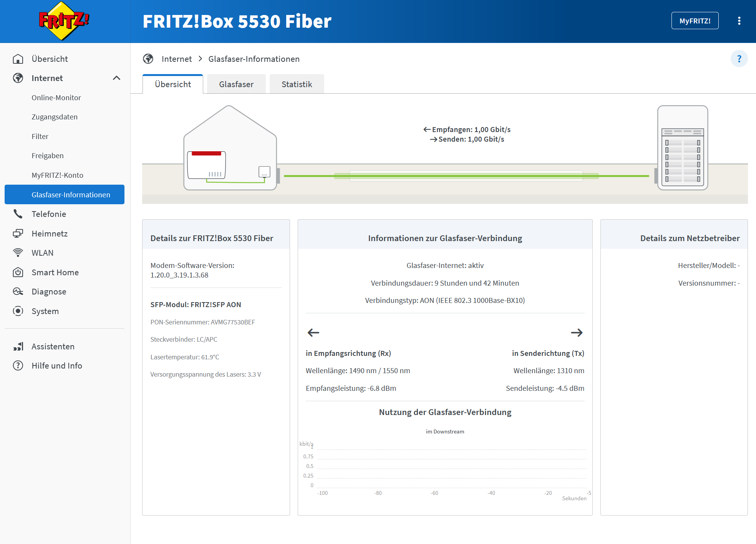Click the Internet globe icon in sidebar
This screenshot has height=544, width=756.
point(18,78)
